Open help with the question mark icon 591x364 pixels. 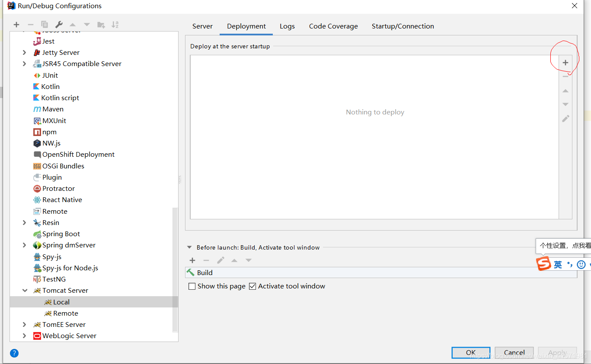point(14,353)
